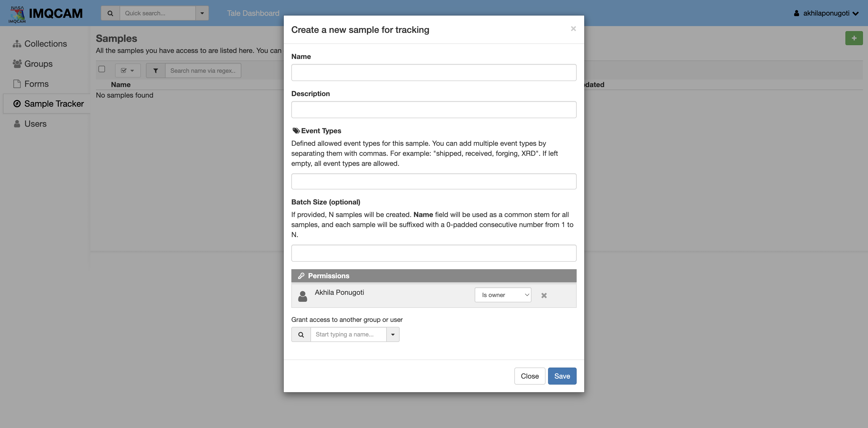Viewport: 868px width, 428px height.
Task: Click the grant access search icon
Action: pos(301,334)
